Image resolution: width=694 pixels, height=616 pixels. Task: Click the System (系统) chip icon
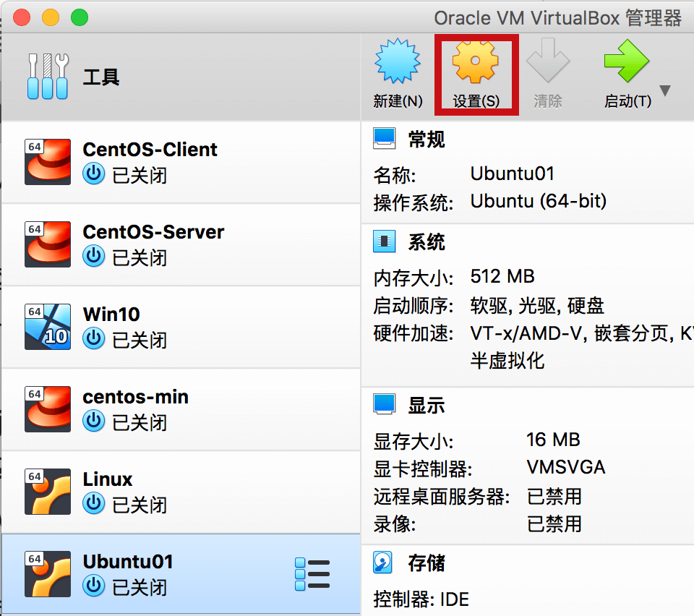[384, 241]
